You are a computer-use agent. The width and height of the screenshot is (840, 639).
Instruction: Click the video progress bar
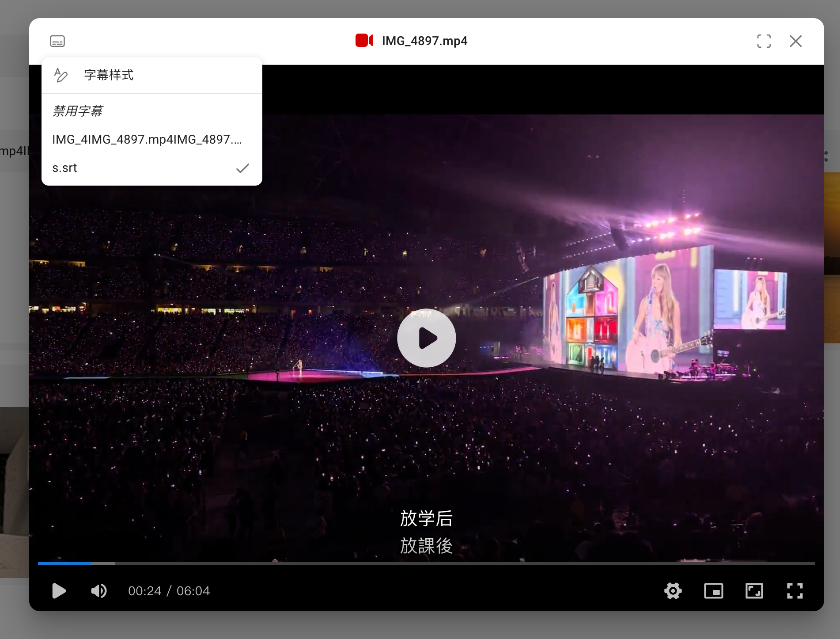(426, 563)
